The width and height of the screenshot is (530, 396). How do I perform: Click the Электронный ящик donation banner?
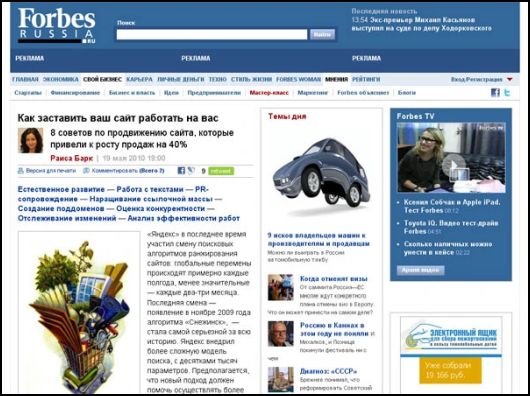point(451,336)
